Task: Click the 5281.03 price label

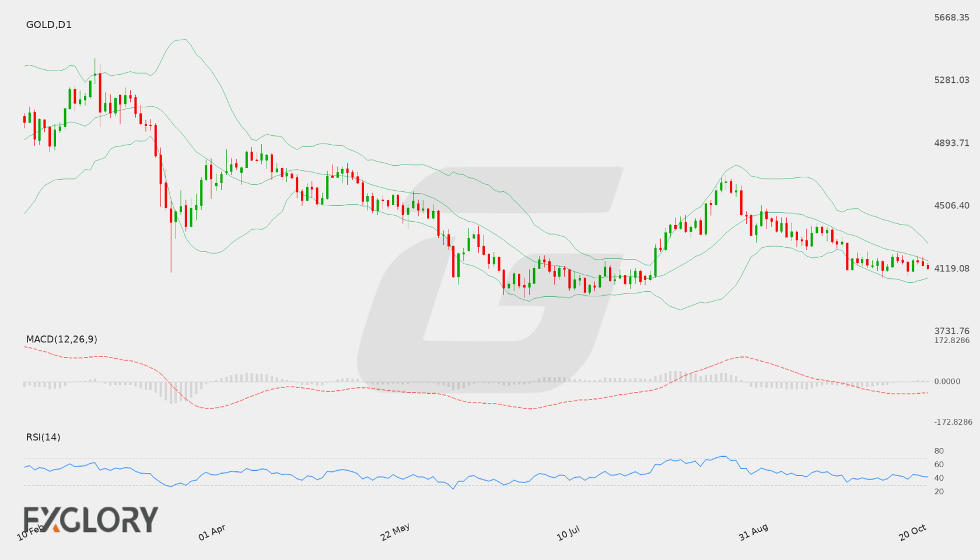Action: coord(951,80)
